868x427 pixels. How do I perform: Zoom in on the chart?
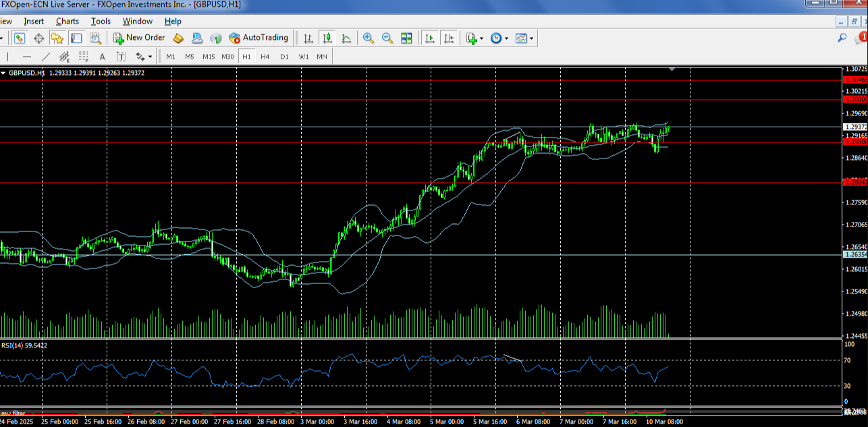369,38
